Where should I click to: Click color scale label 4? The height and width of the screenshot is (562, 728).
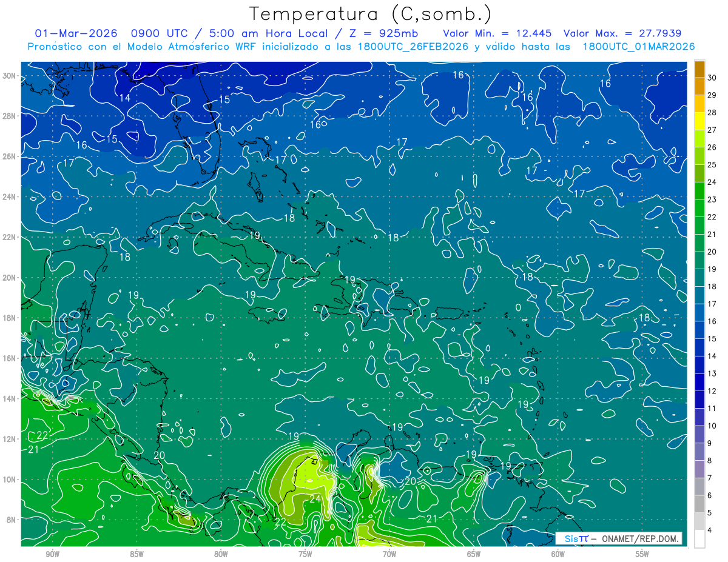click(710, 530)
